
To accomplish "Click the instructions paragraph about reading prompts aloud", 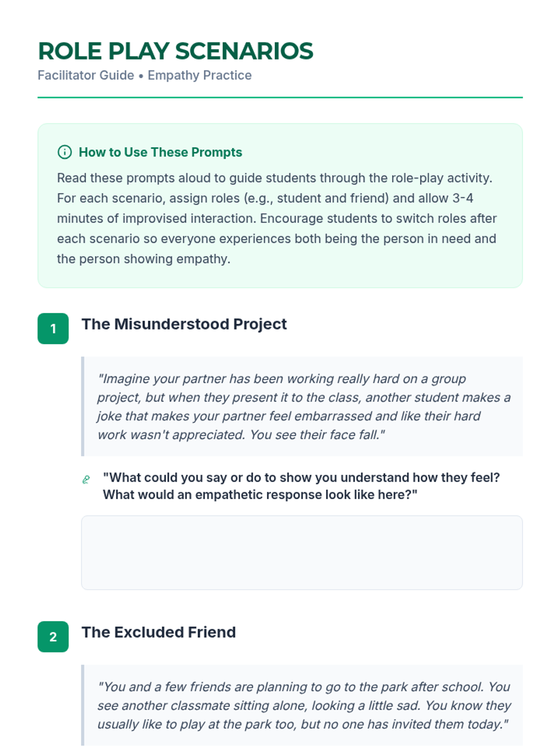I will point(277,218).
